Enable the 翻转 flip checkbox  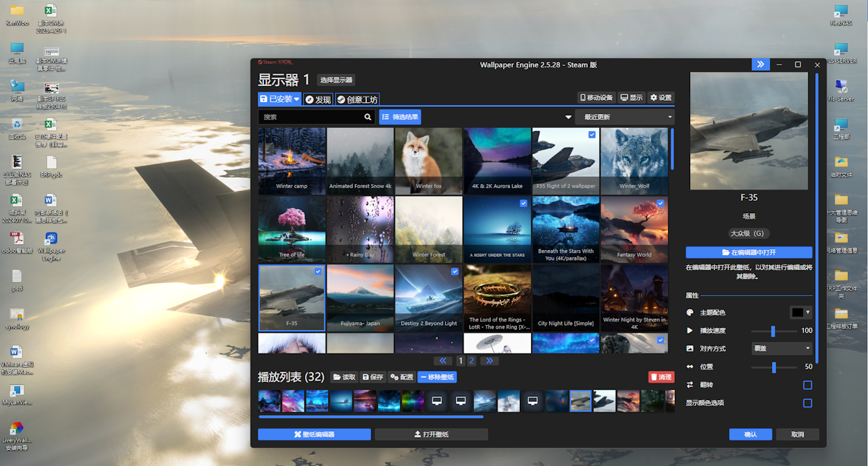tap(808, 385)
